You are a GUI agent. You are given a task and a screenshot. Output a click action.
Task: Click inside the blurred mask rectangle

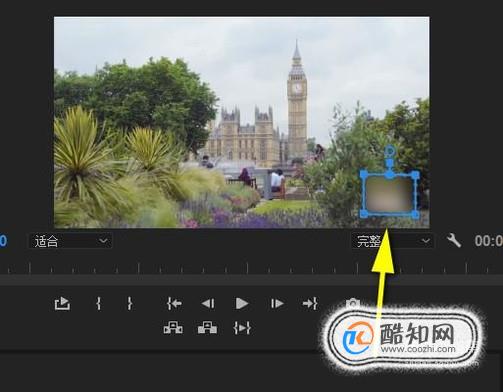click(x=389, y=194)
